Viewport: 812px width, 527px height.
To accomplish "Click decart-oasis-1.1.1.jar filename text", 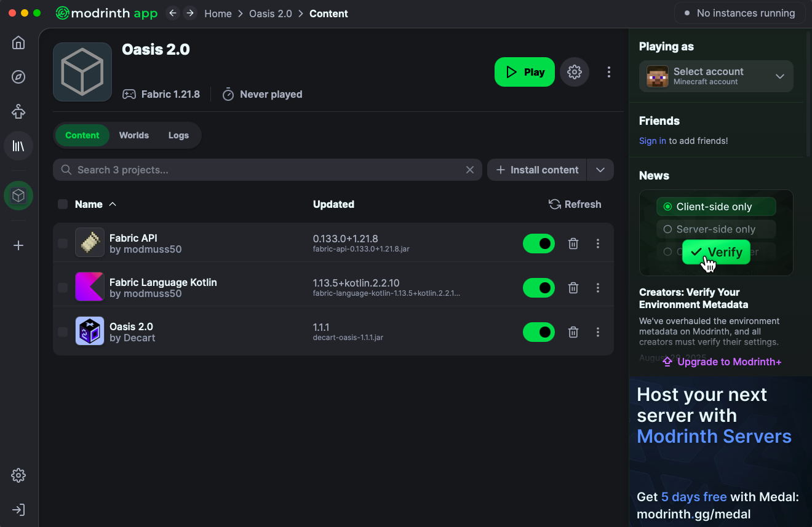I will tap(348, 338).
